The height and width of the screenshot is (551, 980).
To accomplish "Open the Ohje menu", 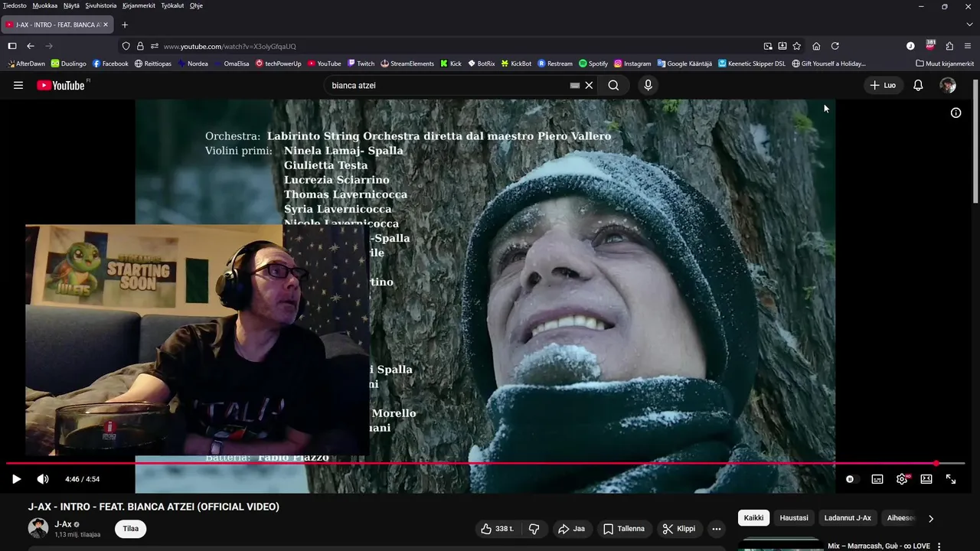I will [196, 5].
